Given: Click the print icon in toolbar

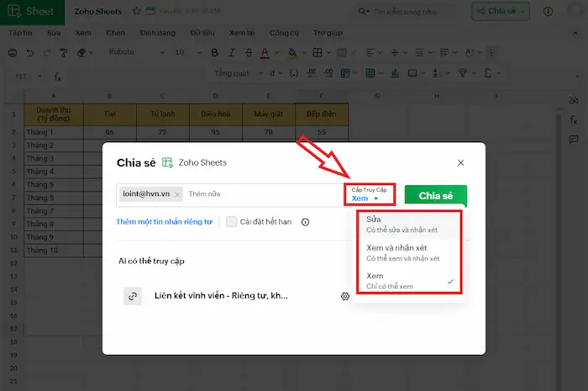Looking at the screenshot, I should 13,52.
